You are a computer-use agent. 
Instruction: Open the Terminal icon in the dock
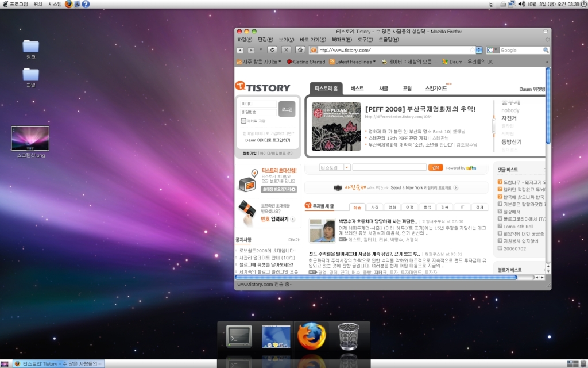pos(238,336)
